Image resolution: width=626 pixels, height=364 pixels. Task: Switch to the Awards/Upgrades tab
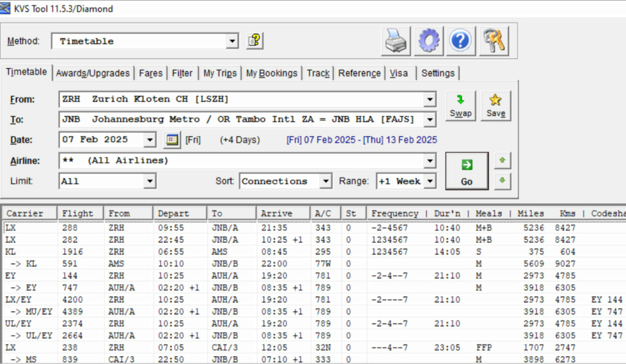(x=93, y=73)
